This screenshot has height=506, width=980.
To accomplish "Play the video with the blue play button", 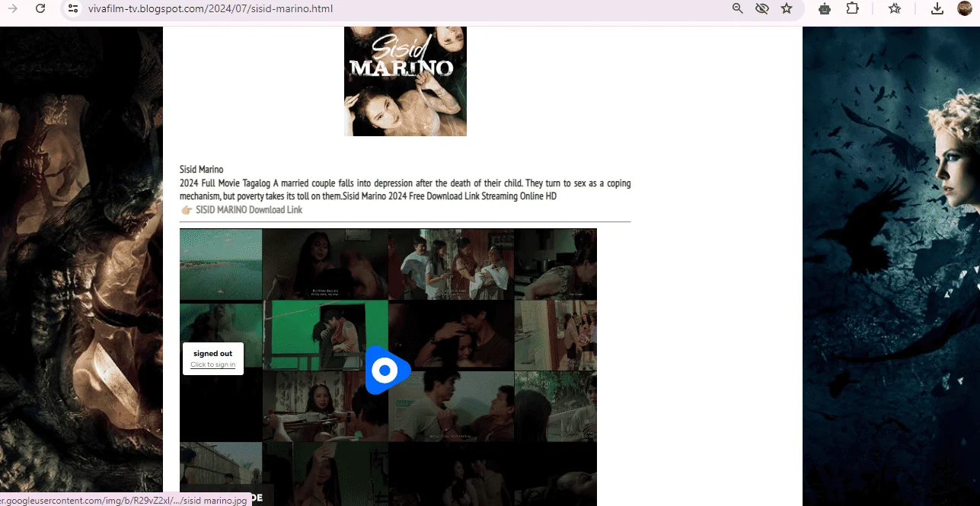I will [388, 371].
